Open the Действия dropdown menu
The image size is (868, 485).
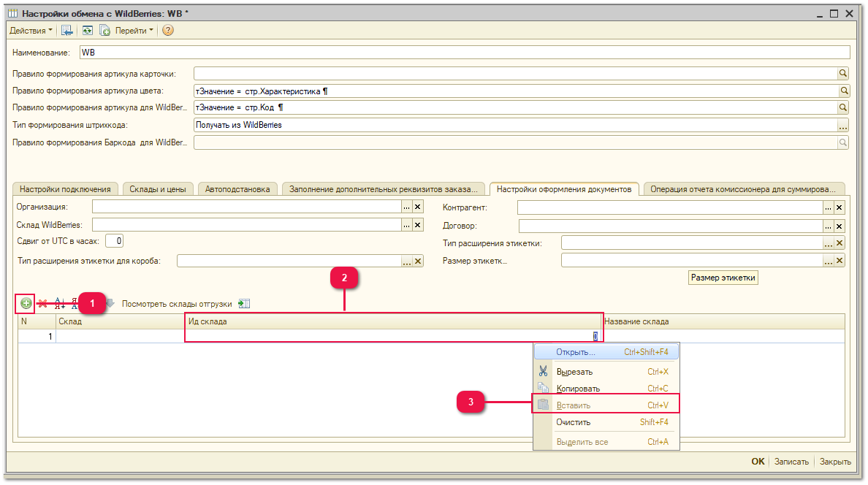tap(31, 31)
